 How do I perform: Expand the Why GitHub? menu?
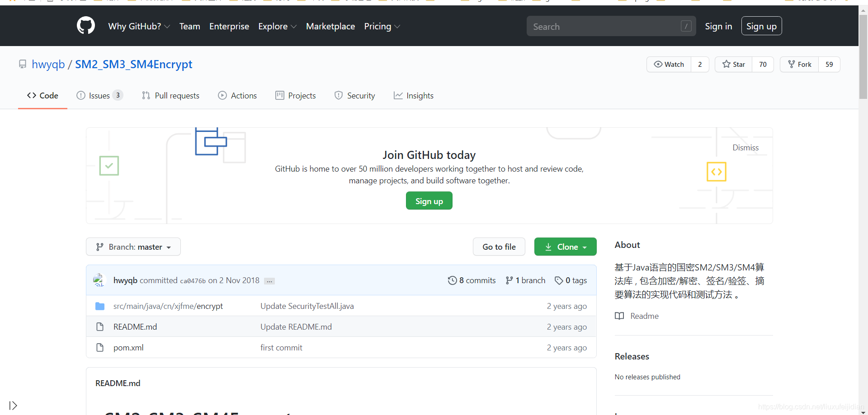139,26
